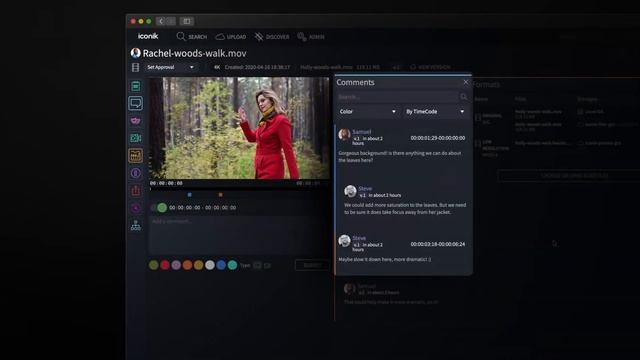Screen dimensions: 640x360
Task: Click the filmstrip icon beside Set Approval
Action: click(x=136, y=67)
